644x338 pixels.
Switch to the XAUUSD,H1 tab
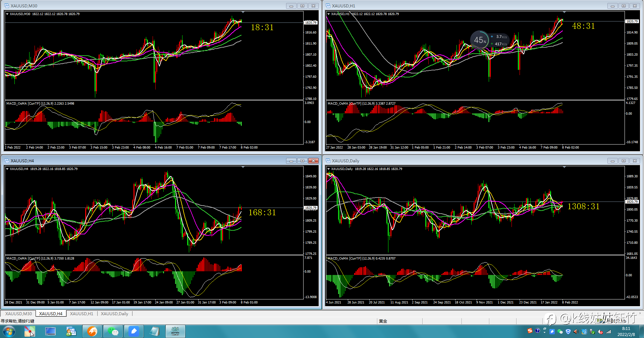(x=82, y=314)
